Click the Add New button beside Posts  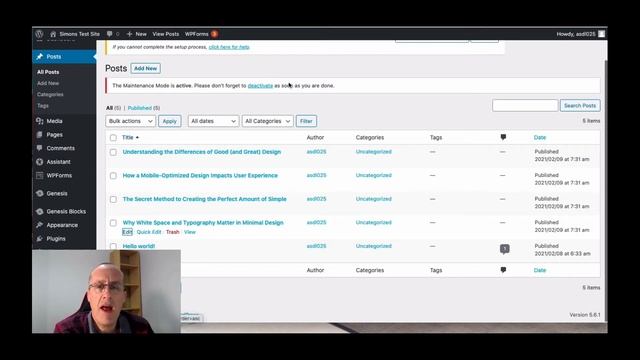point(145,69)
